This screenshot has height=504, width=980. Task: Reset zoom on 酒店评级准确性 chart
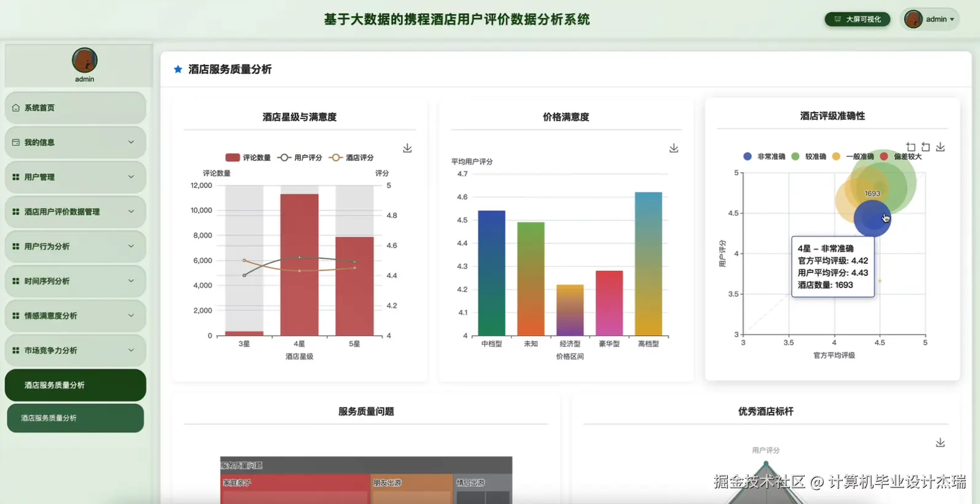(x=925, y=147)
